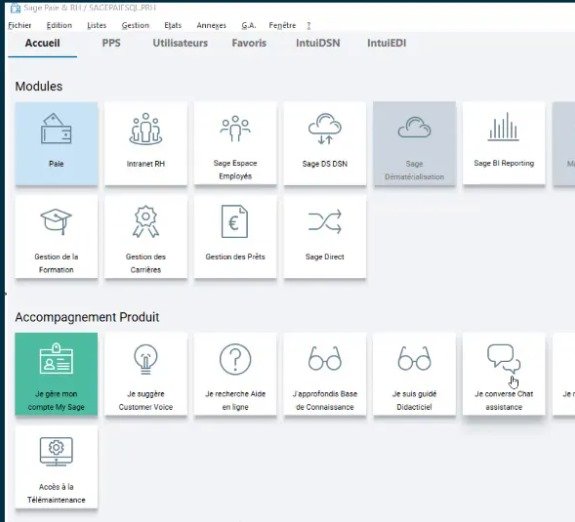Switch to the IntuiDSN tab

318,43
